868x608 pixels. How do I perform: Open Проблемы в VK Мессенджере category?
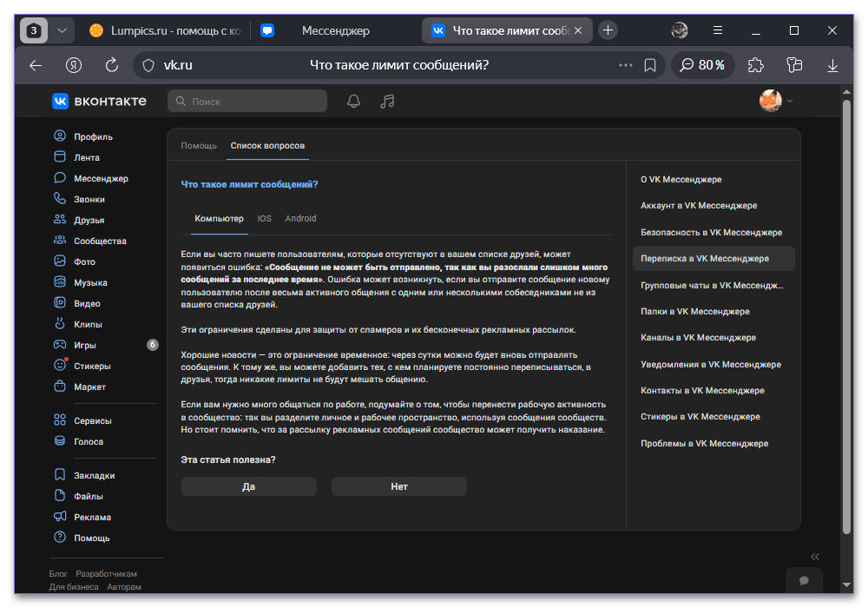click(x=704, y=444)
